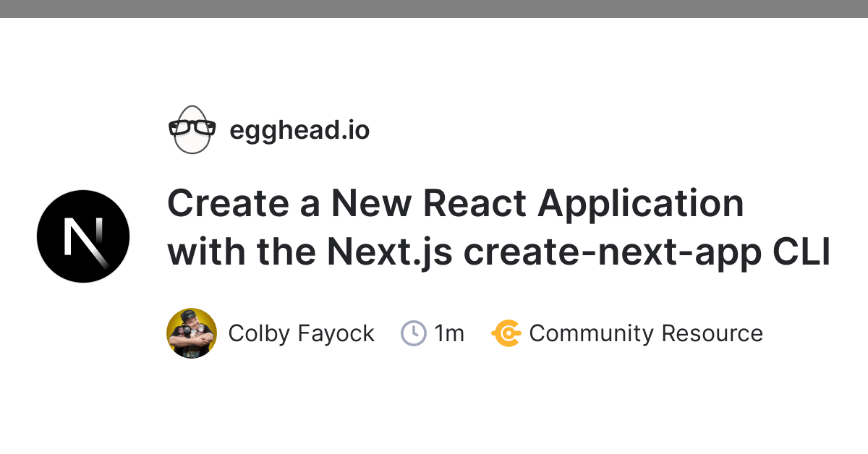Image resolution: width=868 pixels, height=454 pixels.
Task: Click the egghead.io egg logo icon
Action: (192, 130)
